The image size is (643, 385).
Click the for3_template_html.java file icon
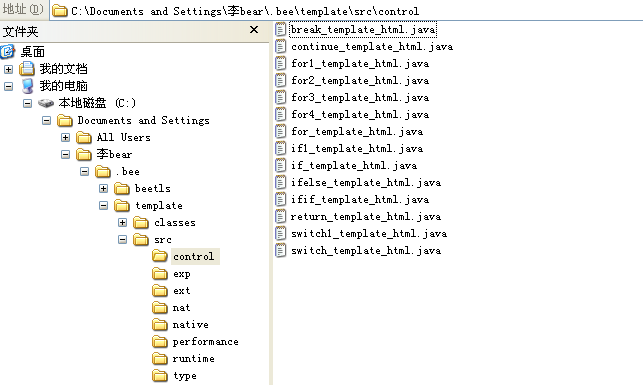click(280, 98)
